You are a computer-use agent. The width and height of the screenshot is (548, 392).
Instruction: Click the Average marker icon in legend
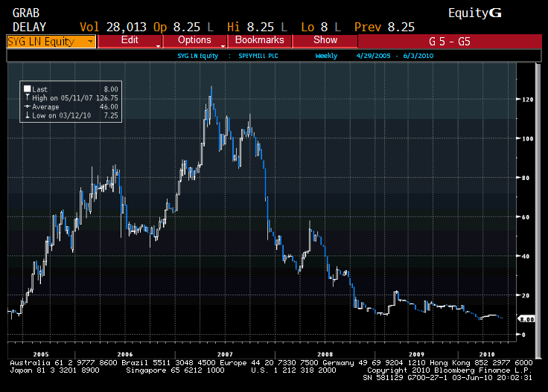[28, 106]
